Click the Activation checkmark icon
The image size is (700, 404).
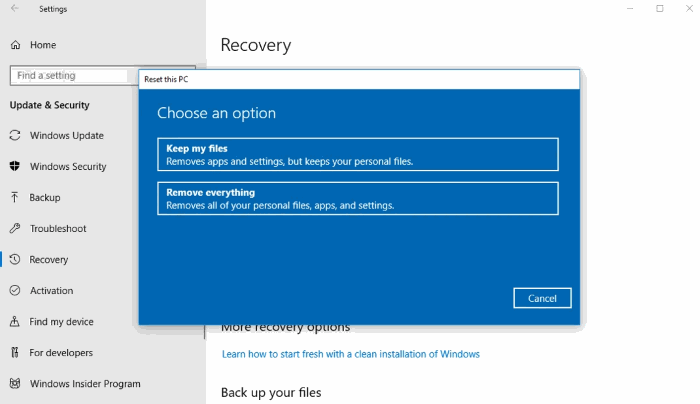pyautogui.click(x=15, y=291)
